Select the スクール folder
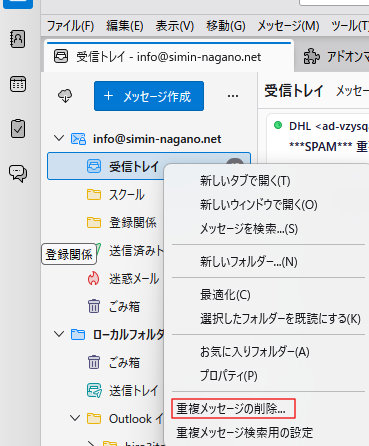Screen dimensions: 369x446 coord(127,194)
